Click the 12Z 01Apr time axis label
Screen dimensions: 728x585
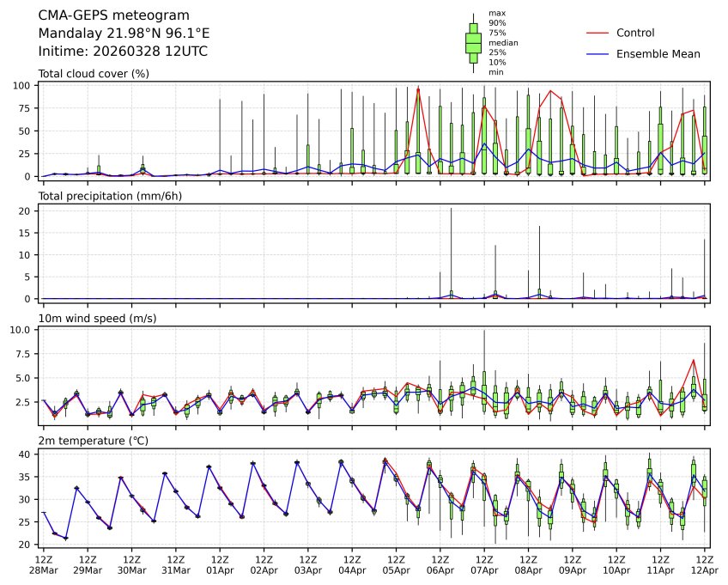[220, 564]
